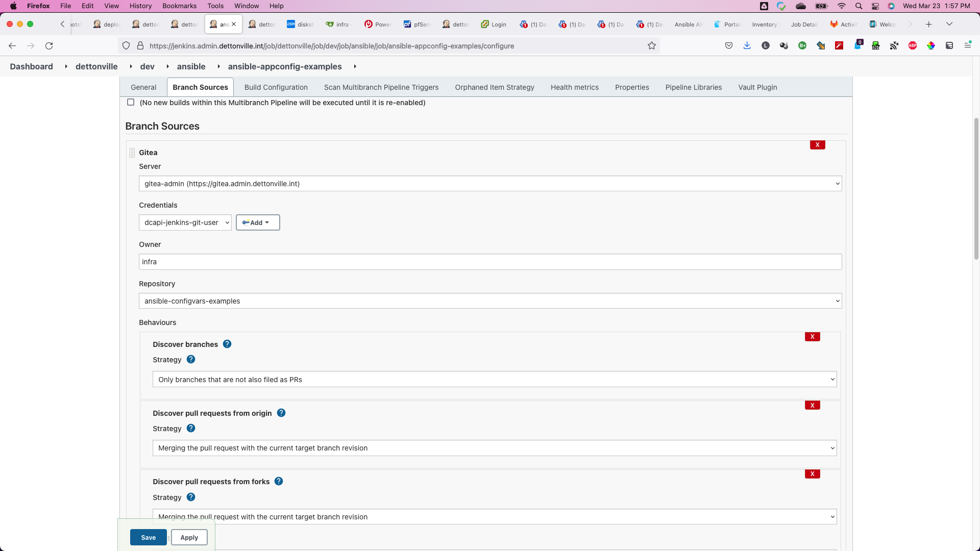This screenshot has width=980, height=551.
Task: Switch to the Build Configuration tab
Action: pos(276,87)
